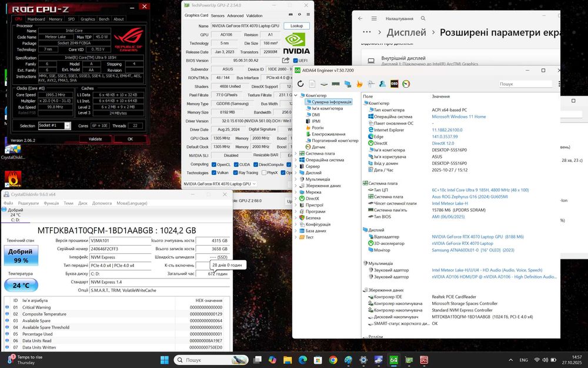Open the Report page icon in AIDA64 toolbar
This screenshot has height=368, width=588.
(x=312, y=84)
